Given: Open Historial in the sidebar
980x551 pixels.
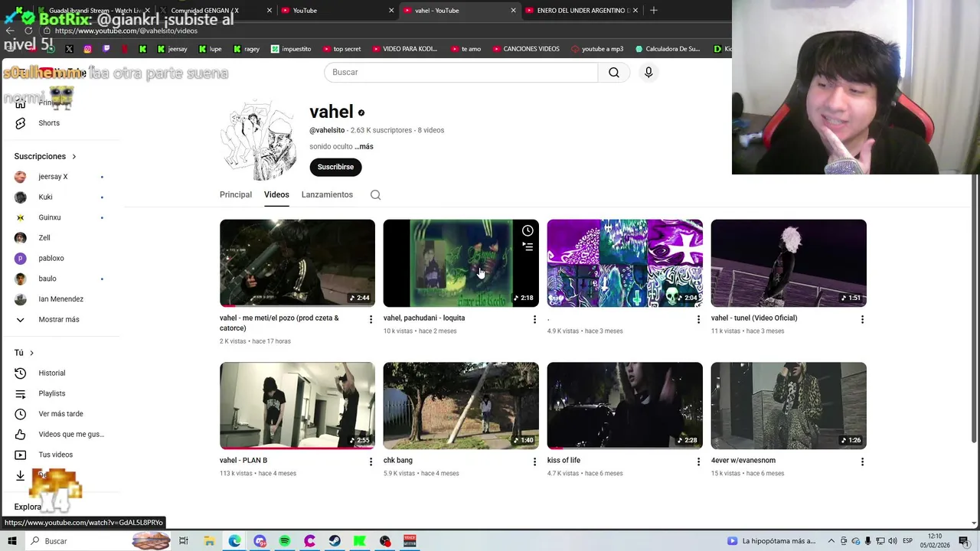Looking at the screenshot, I should pyautogui.click(x=52, y=373).
